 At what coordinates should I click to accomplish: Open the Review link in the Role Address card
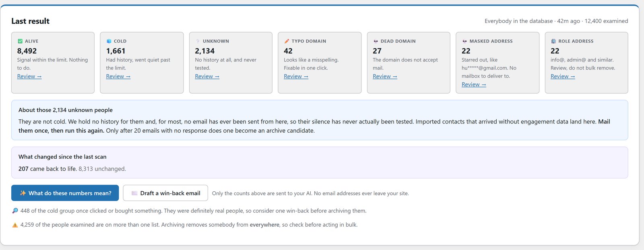point(563,76)
